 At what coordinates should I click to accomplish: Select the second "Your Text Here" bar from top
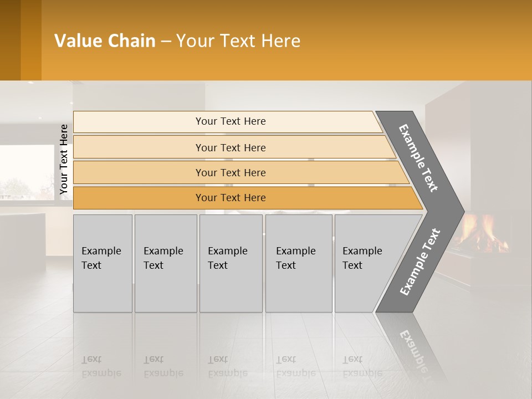coord(231,147)
